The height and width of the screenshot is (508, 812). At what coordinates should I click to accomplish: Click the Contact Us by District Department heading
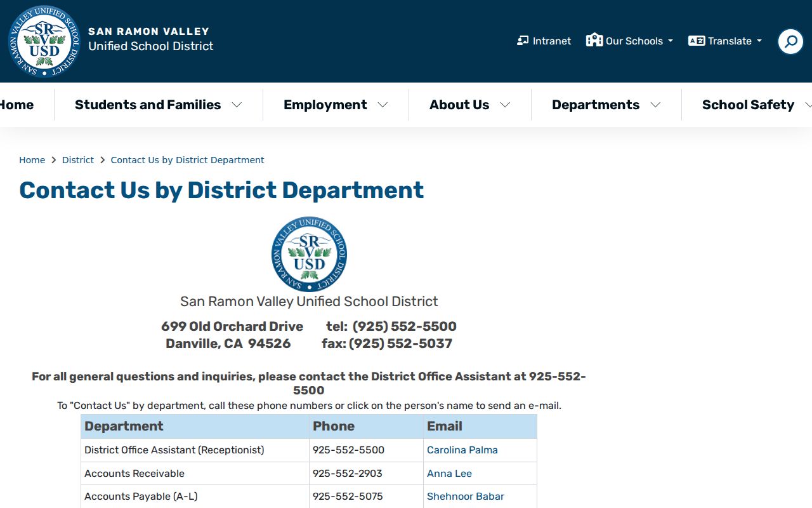pos(221,190)
